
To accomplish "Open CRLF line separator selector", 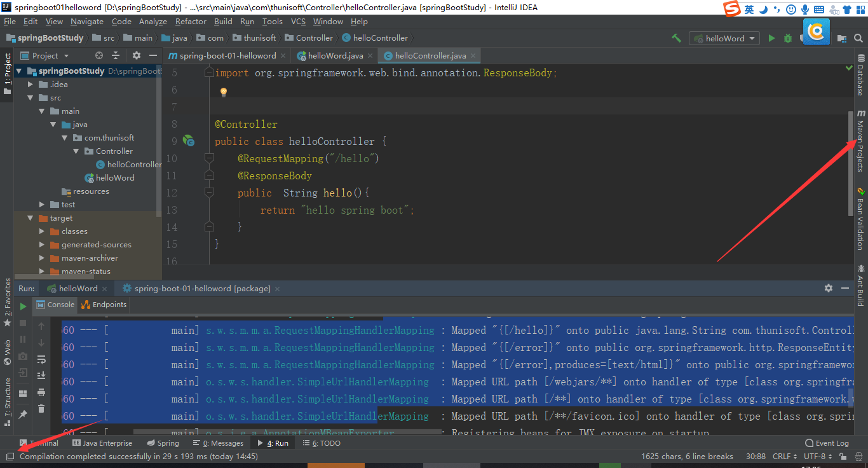I will (x=785, y=457).
